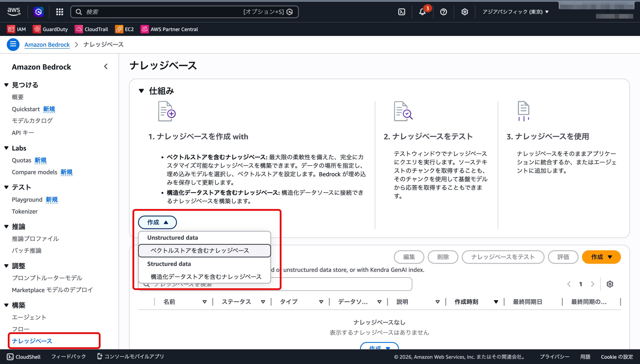Open the table preferences gear icon

(x=610, y=284)
